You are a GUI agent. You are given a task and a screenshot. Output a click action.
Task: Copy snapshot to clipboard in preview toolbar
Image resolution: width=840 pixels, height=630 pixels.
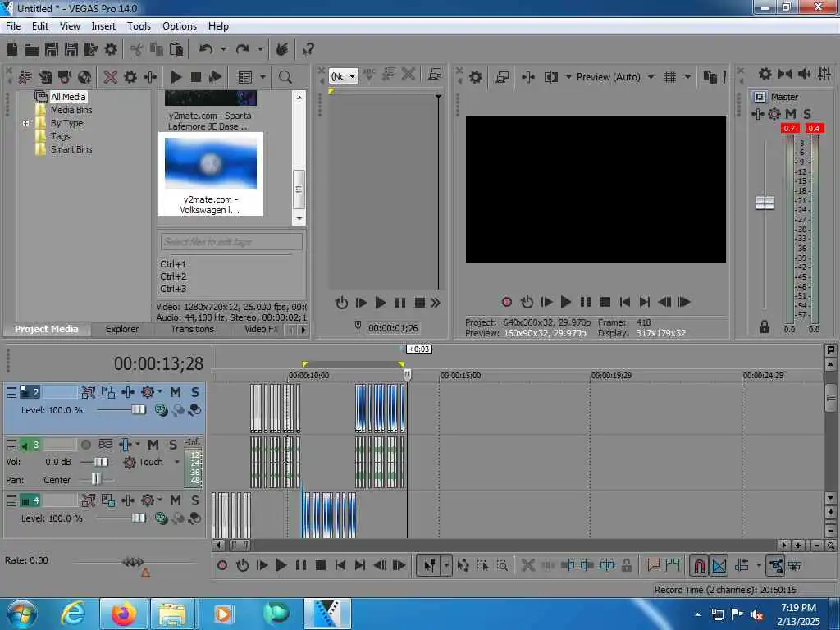(x=710, y=77)
